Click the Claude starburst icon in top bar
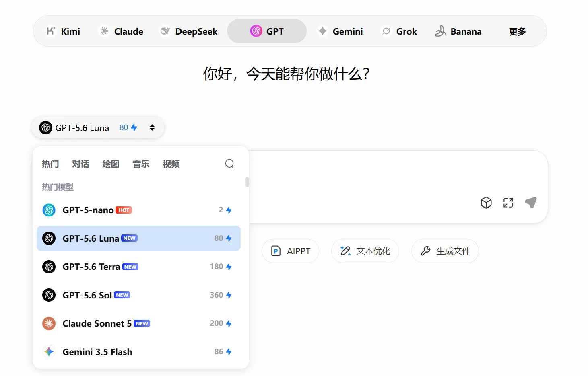 (104, 31)
